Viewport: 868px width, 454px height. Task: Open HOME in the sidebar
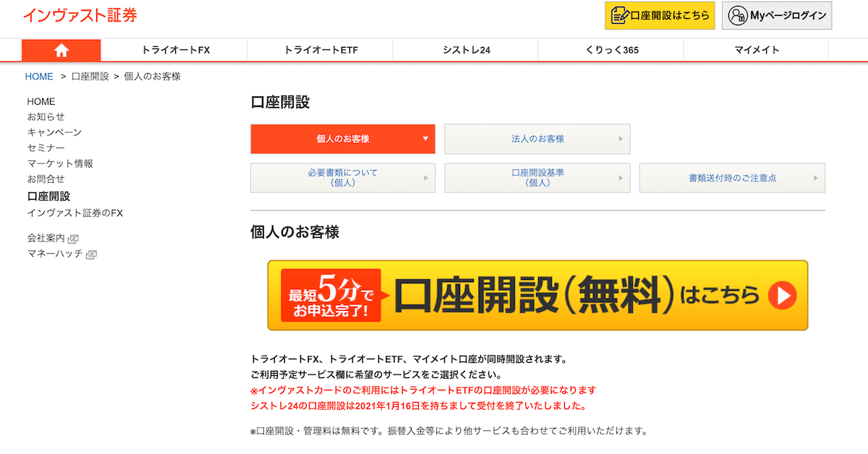point(41,102)
